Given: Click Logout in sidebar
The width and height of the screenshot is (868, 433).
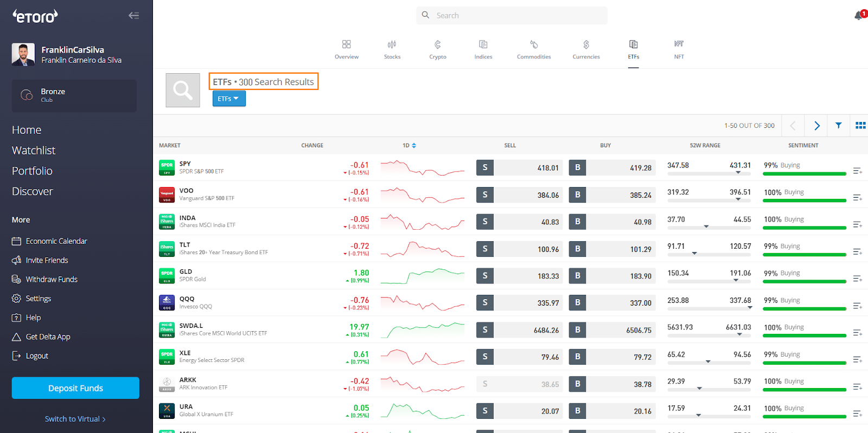Looking at the screenshot, I should [30, 356].
